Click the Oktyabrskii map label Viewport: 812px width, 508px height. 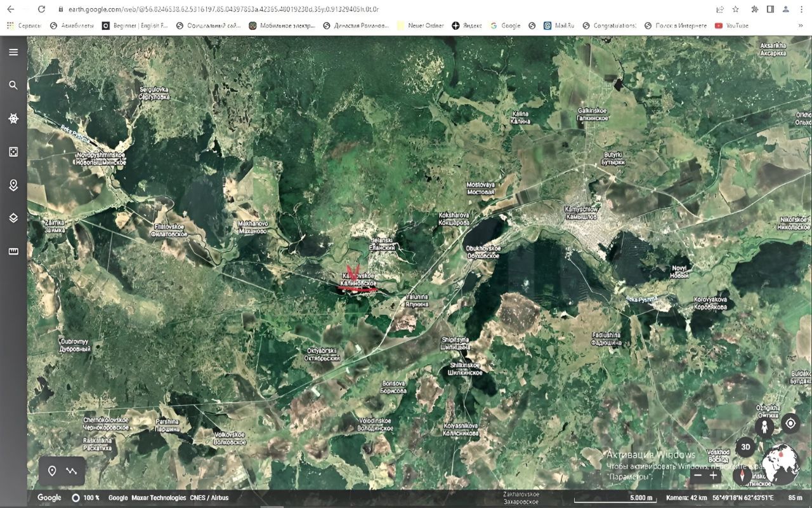coord(324,354)
